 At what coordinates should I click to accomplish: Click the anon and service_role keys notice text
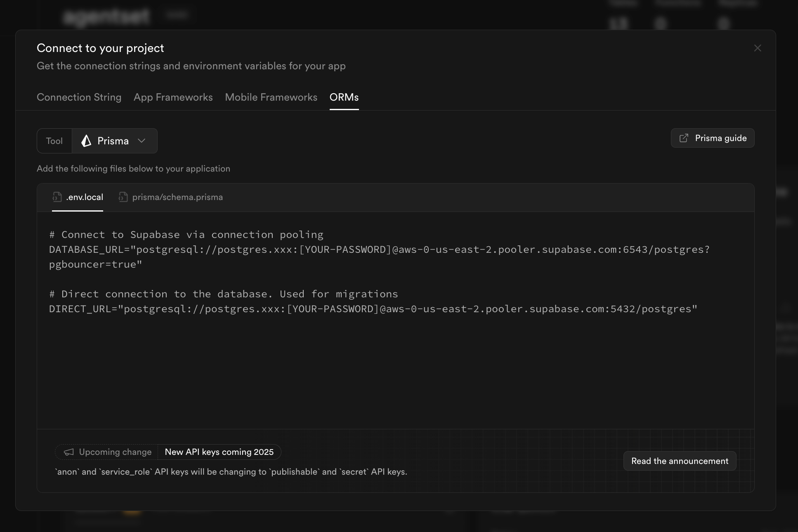pos(231,472)
